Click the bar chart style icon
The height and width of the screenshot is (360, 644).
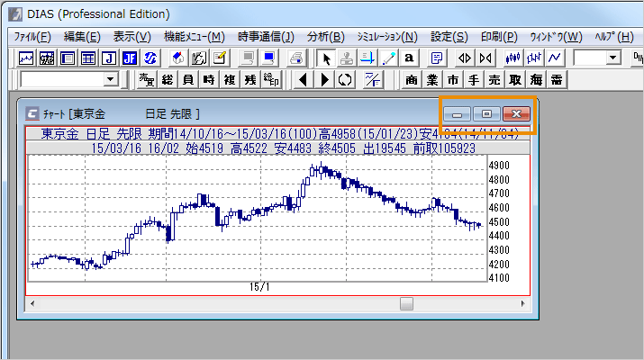[534, 58]
